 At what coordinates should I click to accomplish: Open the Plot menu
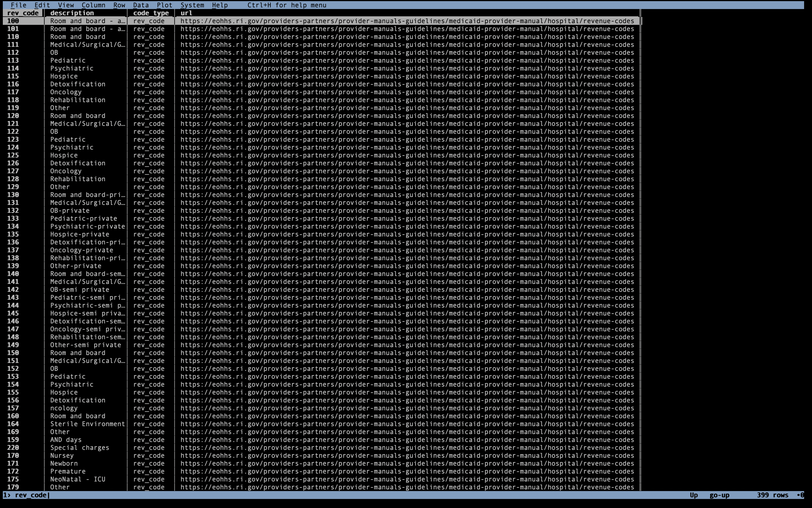pyautogui.click(x=164, y=5)
